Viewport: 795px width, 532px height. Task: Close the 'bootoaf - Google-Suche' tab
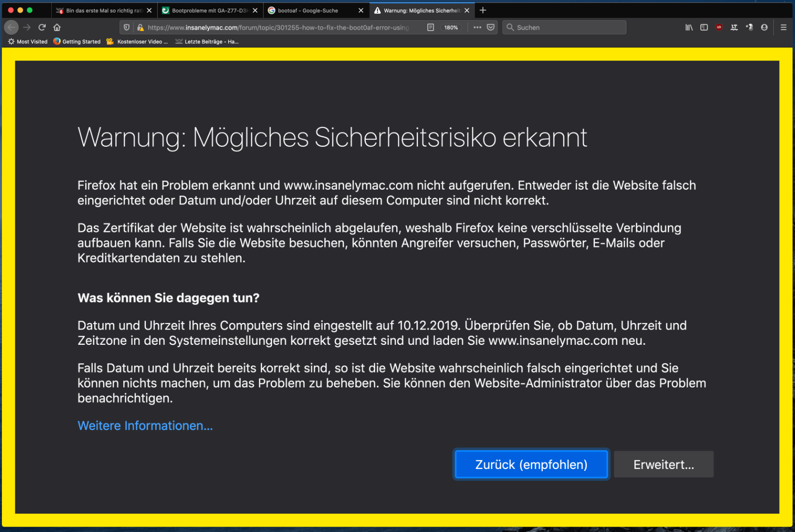click(361, 10)
